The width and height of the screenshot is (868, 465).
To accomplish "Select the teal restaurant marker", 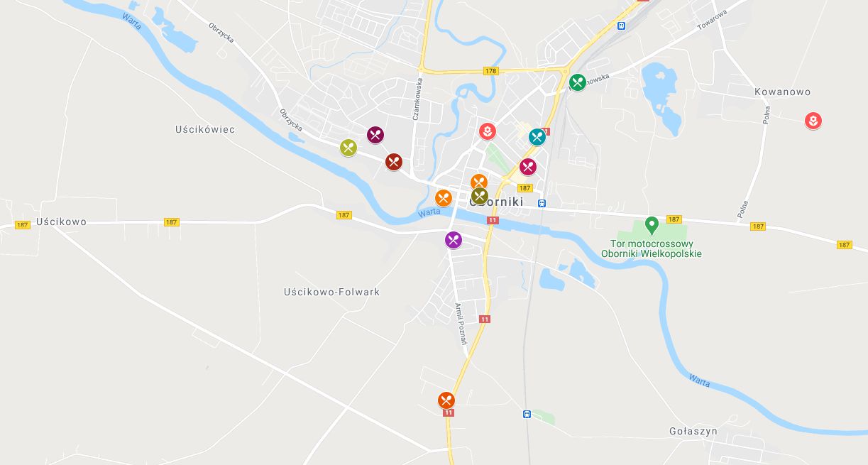I will pos(537,136).
